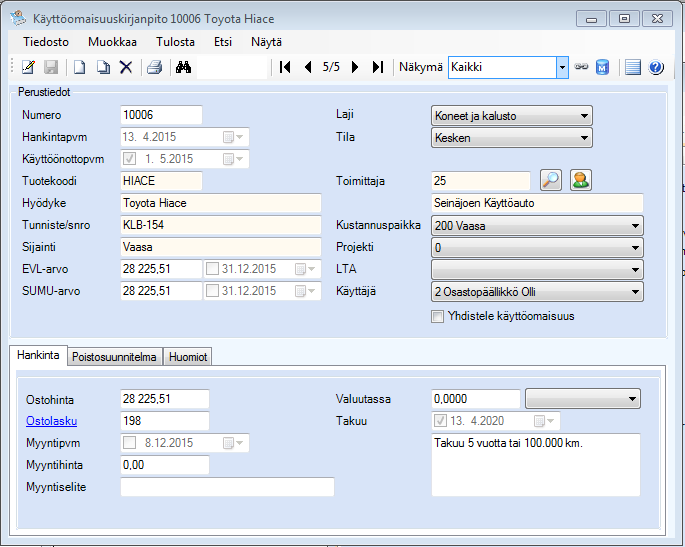Switch to the Poistosuunnitelma tab
685x547 pixels.
[115, 356]
